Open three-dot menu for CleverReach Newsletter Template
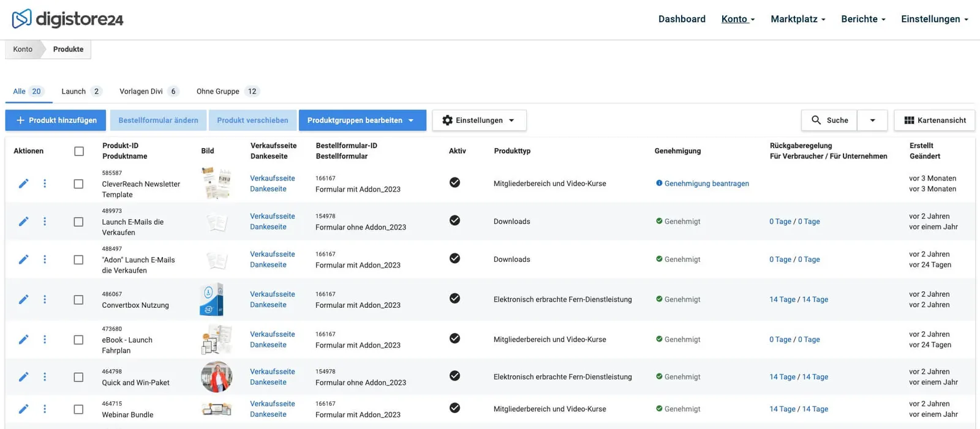980x429 pixels. (x=45, y=184)
